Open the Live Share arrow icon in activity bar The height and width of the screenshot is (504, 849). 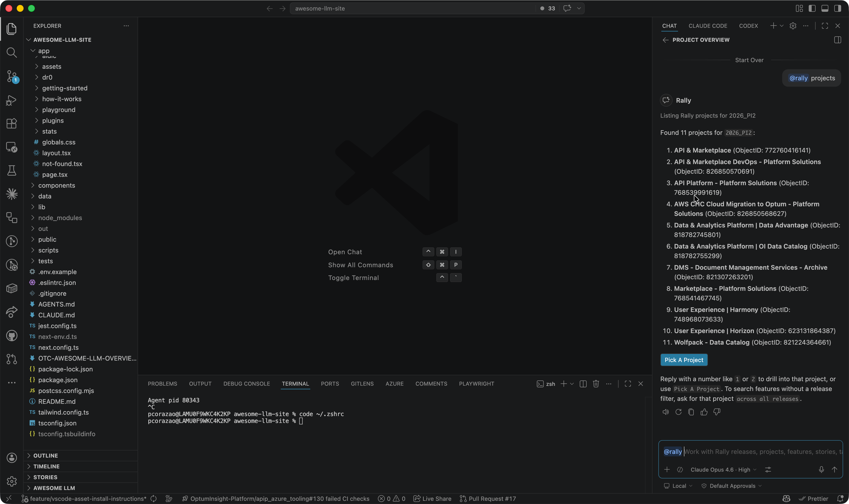pos(12,312)
